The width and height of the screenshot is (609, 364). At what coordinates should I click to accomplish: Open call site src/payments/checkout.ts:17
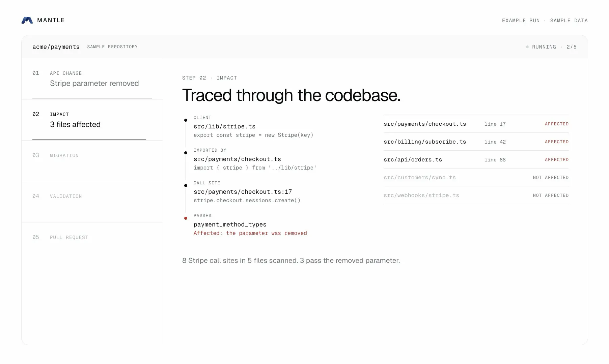[243, 192]
